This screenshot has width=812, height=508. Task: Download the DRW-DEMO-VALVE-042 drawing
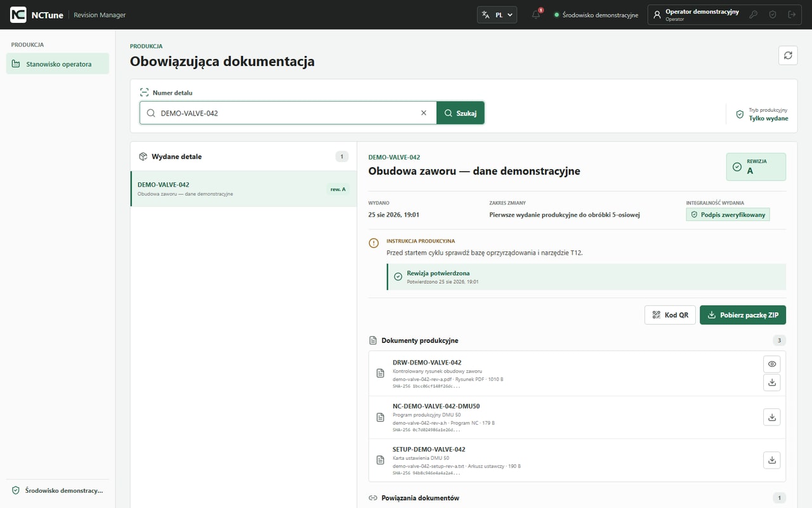click(x=772, y=382)
